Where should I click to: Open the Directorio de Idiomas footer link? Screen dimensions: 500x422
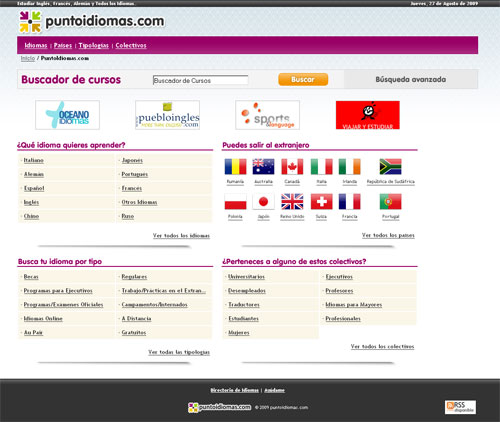pyautogui.click(x=234, y=390)
